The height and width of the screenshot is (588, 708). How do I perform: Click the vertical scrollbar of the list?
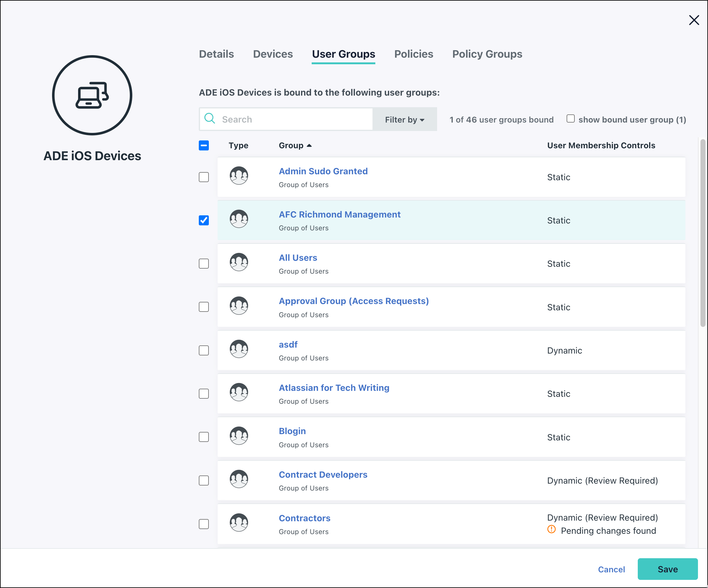[x=703, y=233]
